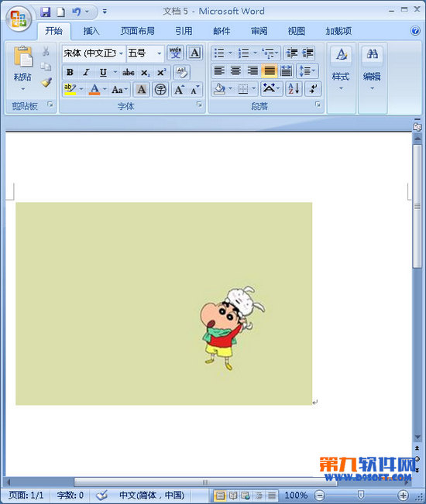Activate the Format Painter brush
The width and height of the screenshot is (426, 504).
click(x=46, y=82)
